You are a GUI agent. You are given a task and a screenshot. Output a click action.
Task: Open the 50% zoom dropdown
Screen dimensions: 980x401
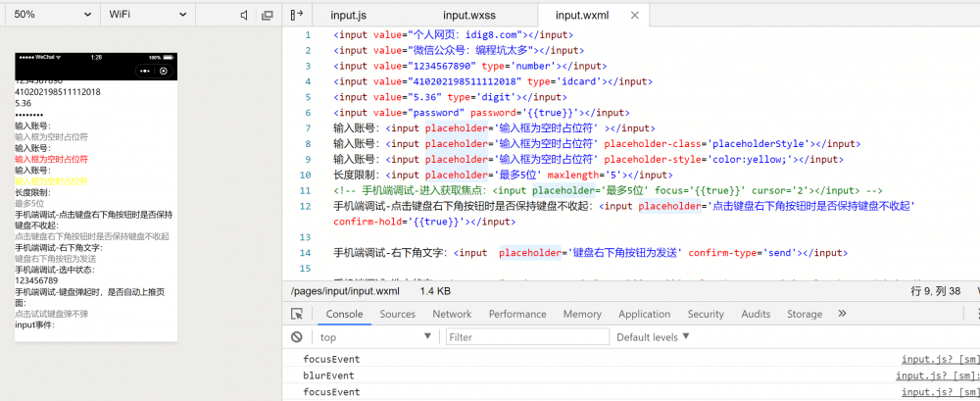[x=53, y=14]
